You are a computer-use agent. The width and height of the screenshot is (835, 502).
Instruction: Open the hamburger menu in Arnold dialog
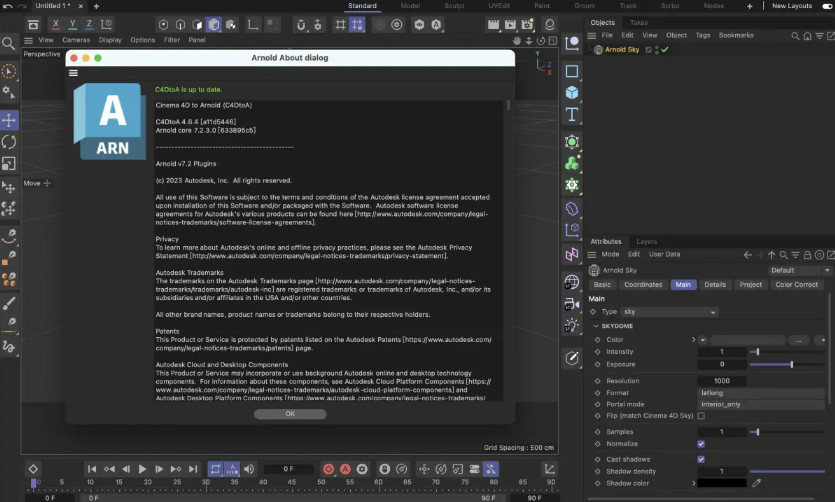[73, 73]
